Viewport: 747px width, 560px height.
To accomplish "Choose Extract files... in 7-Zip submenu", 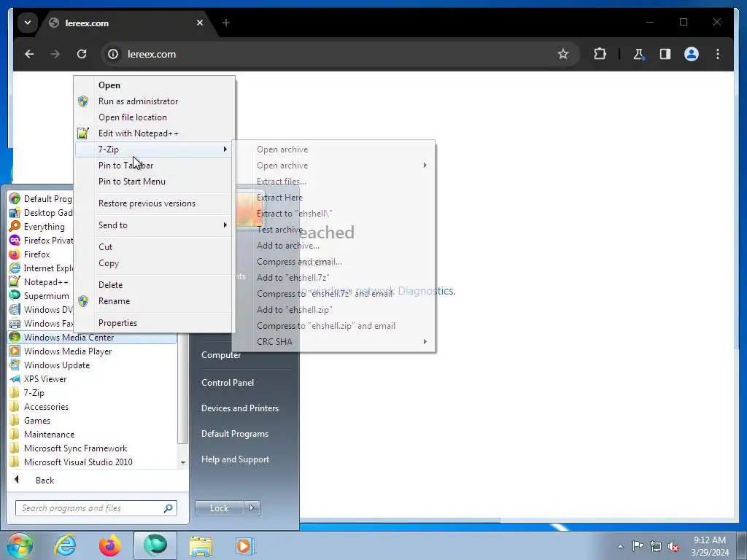I will [x=333, y=182].
